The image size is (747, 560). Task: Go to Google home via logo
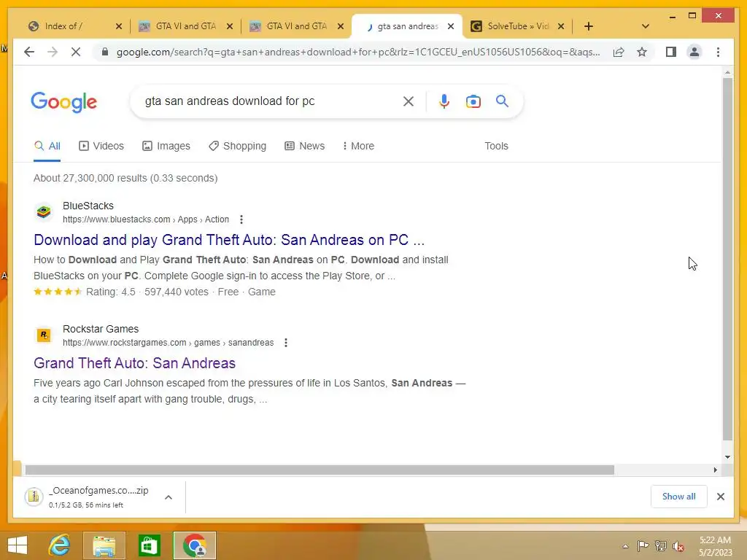pos(64,102)
